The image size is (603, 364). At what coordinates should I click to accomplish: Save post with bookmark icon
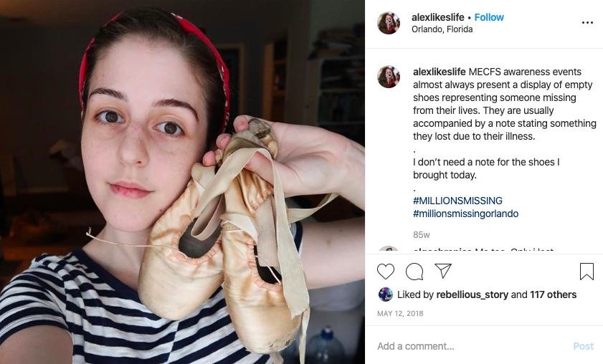587,272
